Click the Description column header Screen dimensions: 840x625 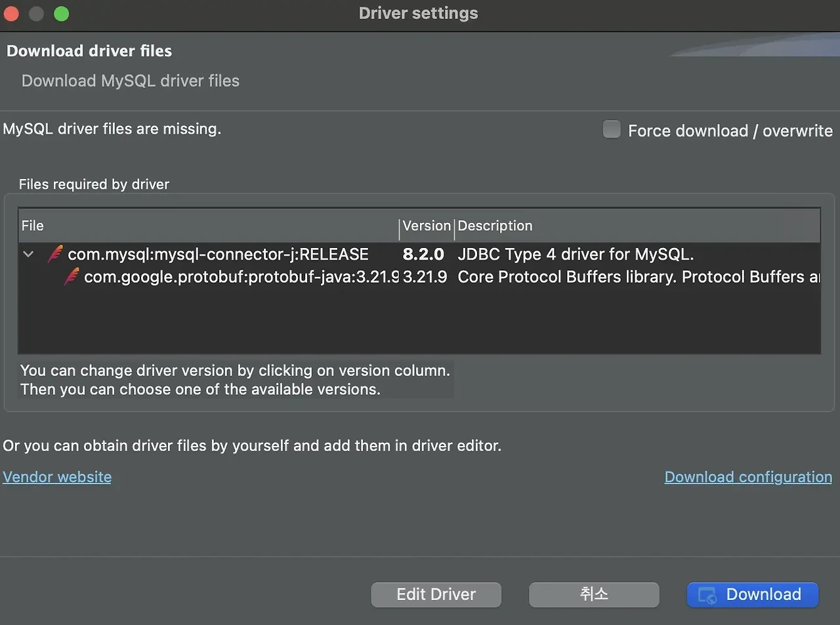(637, 226)
